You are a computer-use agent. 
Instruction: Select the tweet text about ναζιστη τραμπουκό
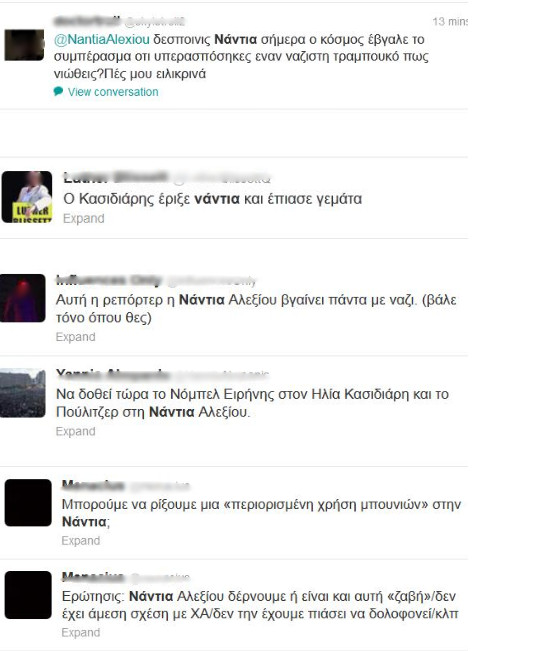[241, 56]
